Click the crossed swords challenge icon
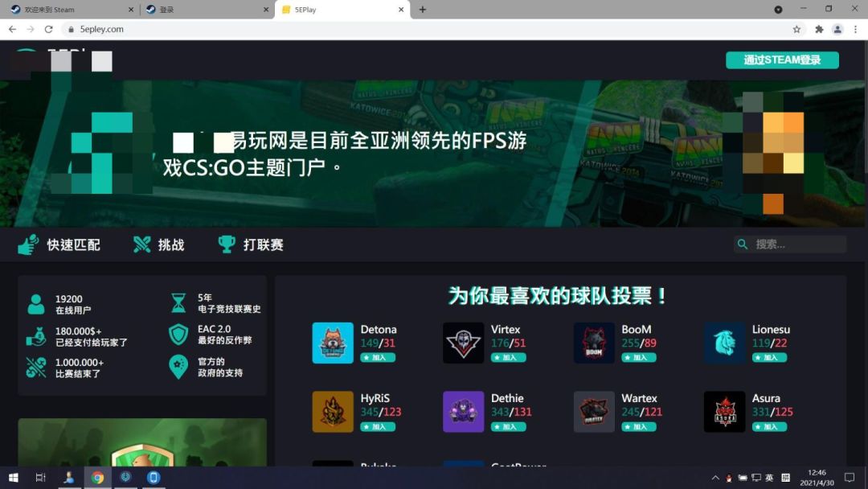The image size is (868, 489). pos(142,244)
